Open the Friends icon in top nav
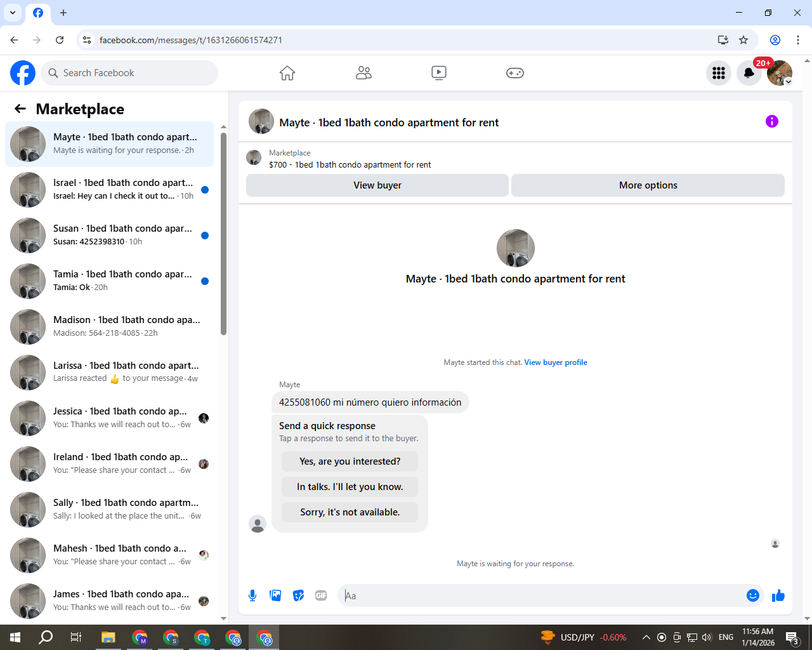Viewport: 812px width, 650px height. coord(363,73)
